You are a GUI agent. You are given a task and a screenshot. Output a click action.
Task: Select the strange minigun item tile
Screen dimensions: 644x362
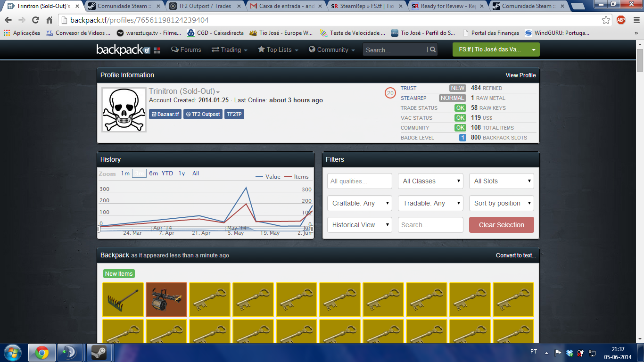click(x=166, y=300)
